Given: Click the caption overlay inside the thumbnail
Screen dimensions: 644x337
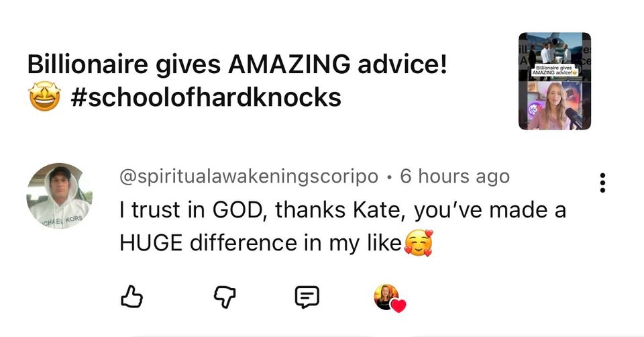Looking at the screenshot, I should click(555, 71).
